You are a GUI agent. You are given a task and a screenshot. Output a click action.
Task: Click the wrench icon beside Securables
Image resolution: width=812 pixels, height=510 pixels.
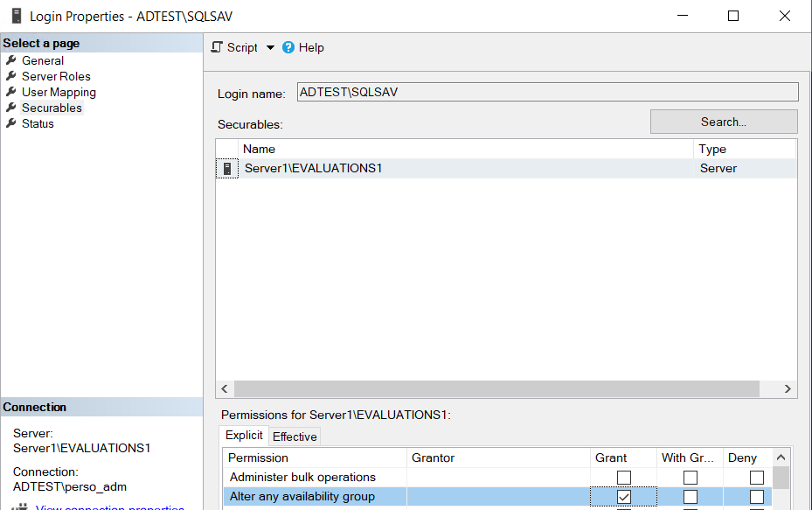(x=10, y=108)
